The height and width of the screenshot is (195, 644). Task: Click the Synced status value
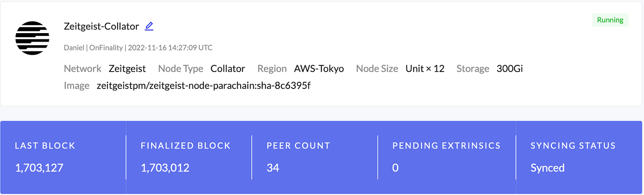point(547,168)
